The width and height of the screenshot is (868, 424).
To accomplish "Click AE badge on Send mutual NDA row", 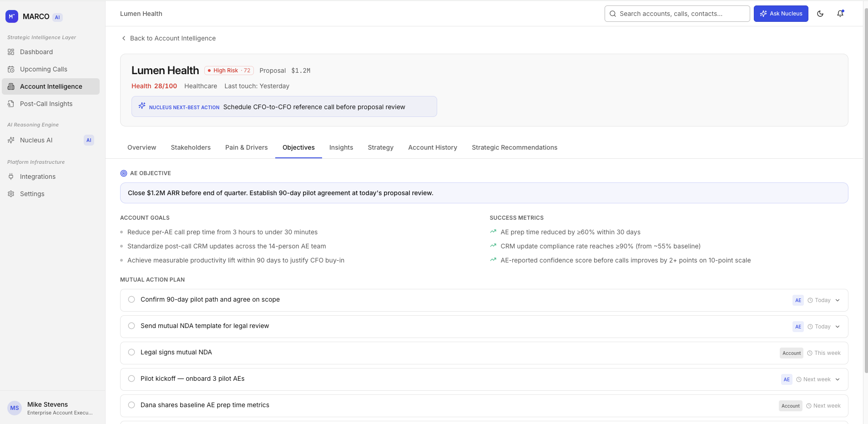I will tap(798, 327).
